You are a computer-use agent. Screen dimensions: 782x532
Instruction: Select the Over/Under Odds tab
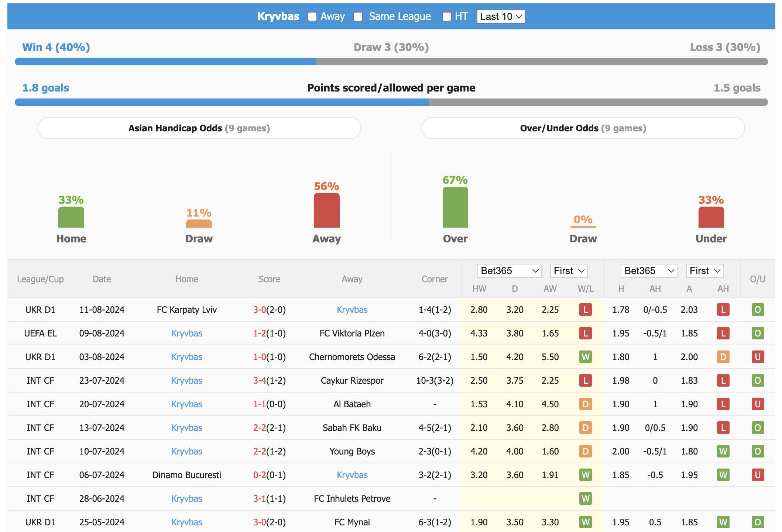[x=583, y=128]
